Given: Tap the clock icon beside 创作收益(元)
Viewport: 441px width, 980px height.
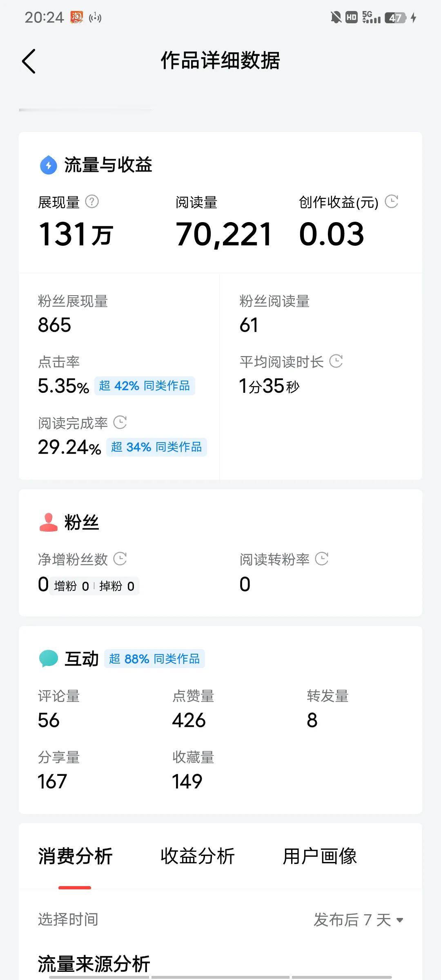Looking at the screenshot, I should tap(392, 201).
